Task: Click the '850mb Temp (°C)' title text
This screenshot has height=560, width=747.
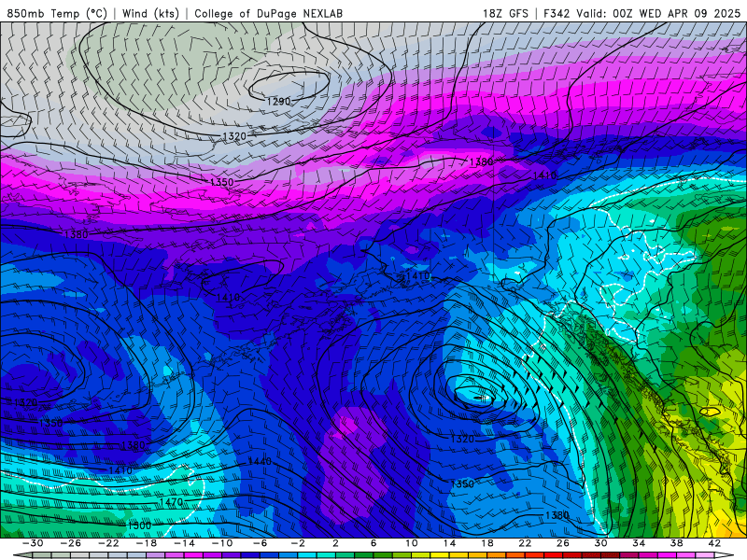Action: coord(57,13)
